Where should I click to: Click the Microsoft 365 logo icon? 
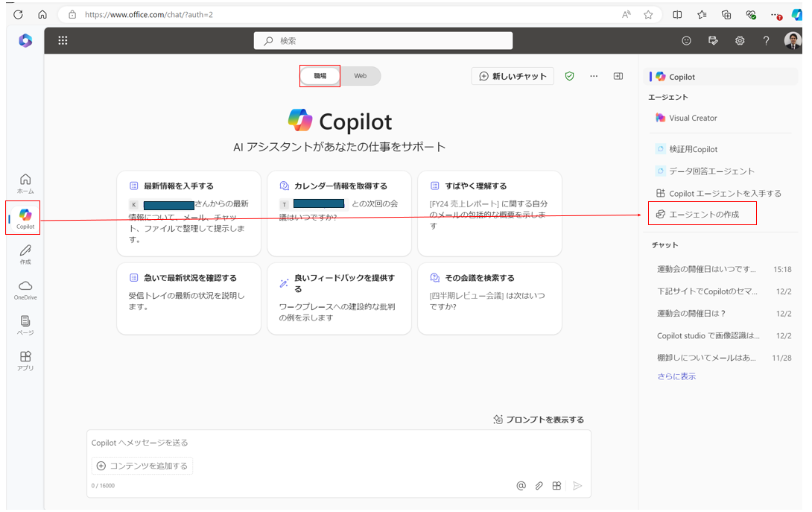coord(25,40)
